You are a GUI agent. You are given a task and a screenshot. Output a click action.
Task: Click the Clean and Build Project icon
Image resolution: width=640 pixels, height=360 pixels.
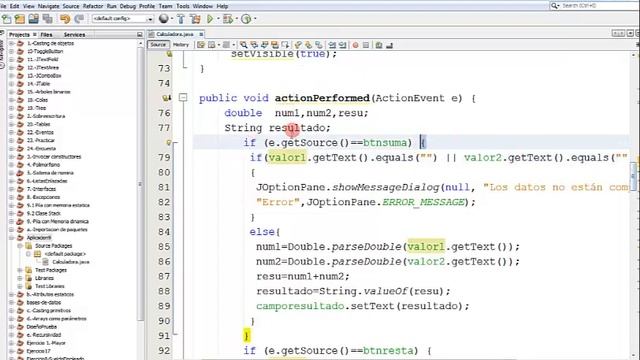[196, 19]
